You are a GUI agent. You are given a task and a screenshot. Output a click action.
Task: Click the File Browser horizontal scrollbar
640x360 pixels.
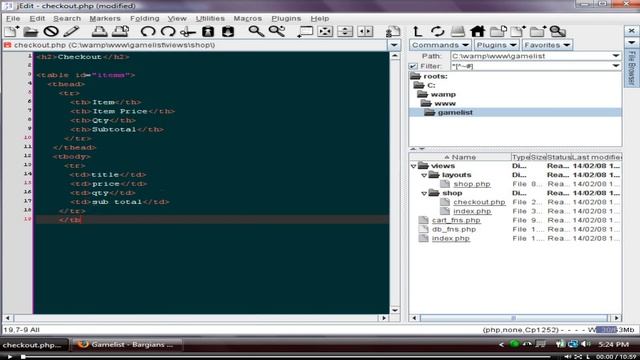(513, 318)
